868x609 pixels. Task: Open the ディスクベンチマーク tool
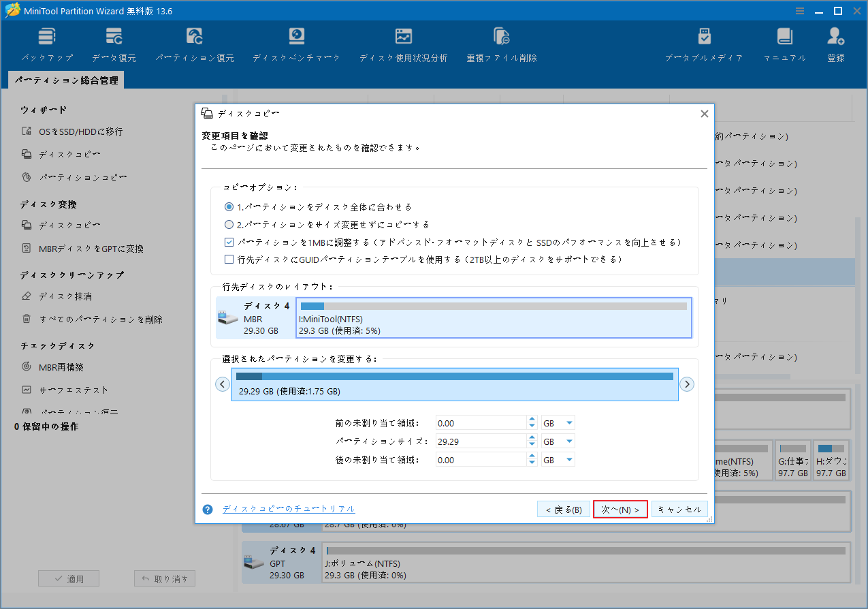pyautogui.click(x=296, y=42)
